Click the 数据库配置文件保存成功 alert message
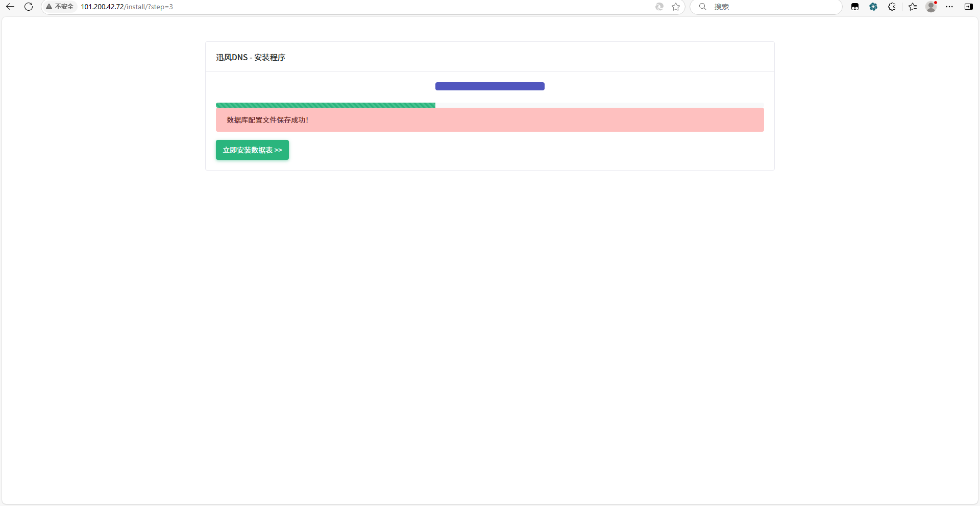Image resolution: width=980 pixels, height=506 pixels. 489,120
